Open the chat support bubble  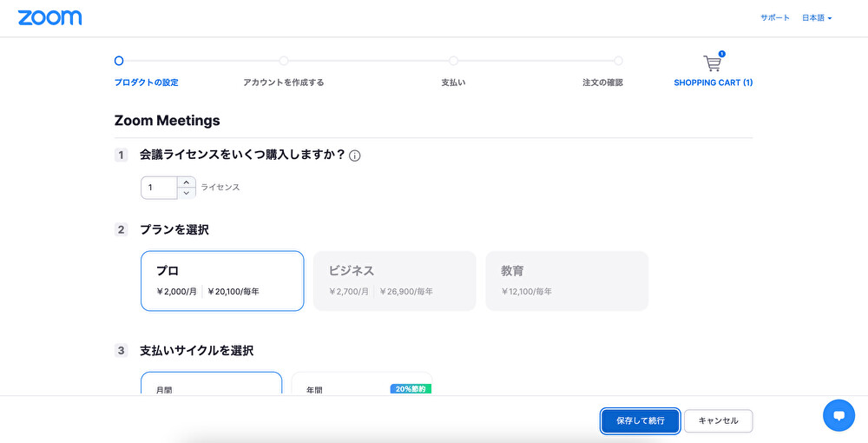tap(838, 415)
